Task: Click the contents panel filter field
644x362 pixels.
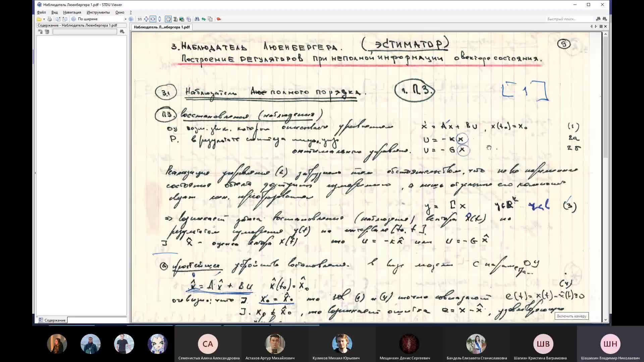Action: tap(85, 32)
